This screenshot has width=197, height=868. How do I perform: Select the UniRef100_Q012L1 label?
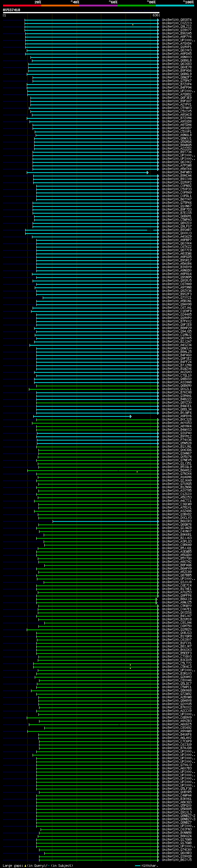(177, 389)
